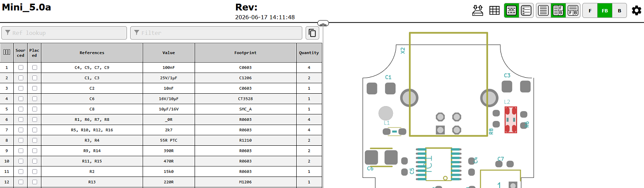Copy BOM table to clipboard
The image size is (644, 188).
tap(312, 33)
